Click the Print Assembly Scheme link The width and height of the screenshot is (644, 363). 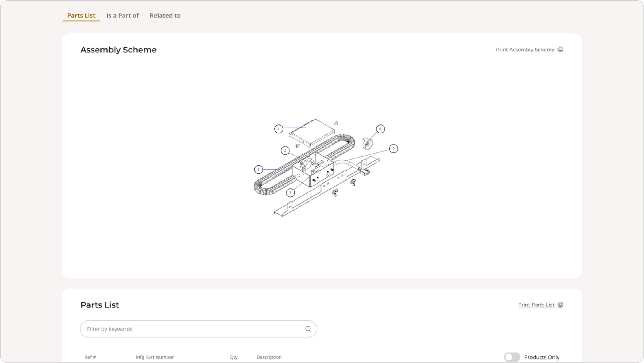coord(525,50)
